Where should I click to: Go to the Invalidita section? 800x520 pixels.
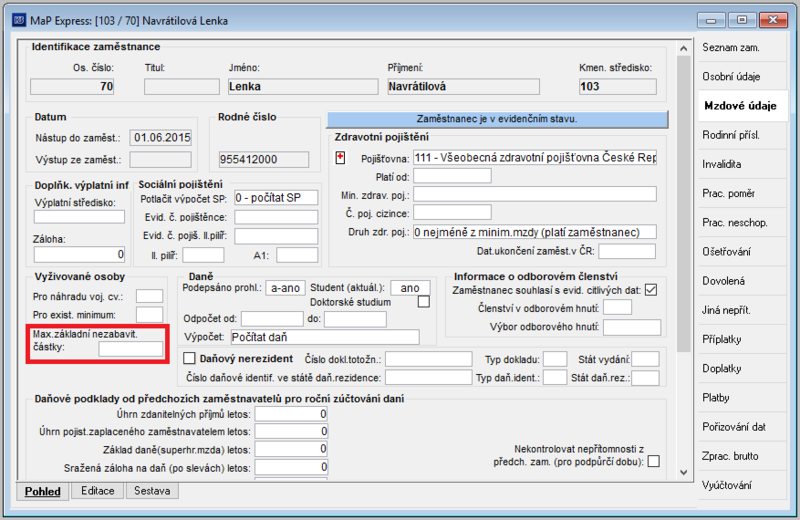tap(741, 164)
